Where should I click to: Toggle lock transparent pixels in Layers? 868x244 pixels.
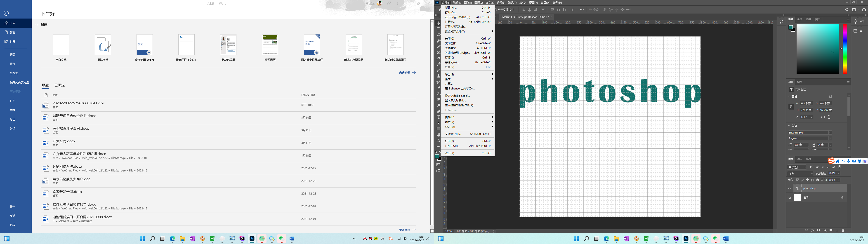pyautogui.click(x=797, y=180)
